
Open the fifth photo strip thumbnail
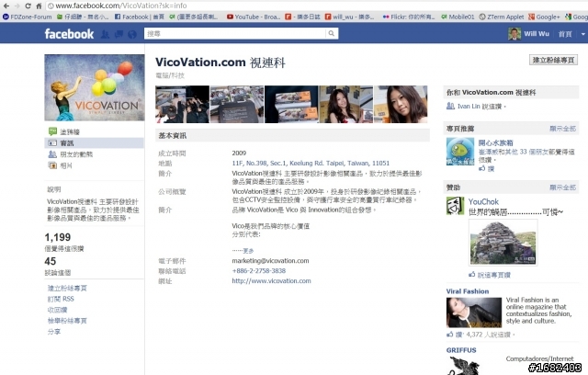pos(401,104)
